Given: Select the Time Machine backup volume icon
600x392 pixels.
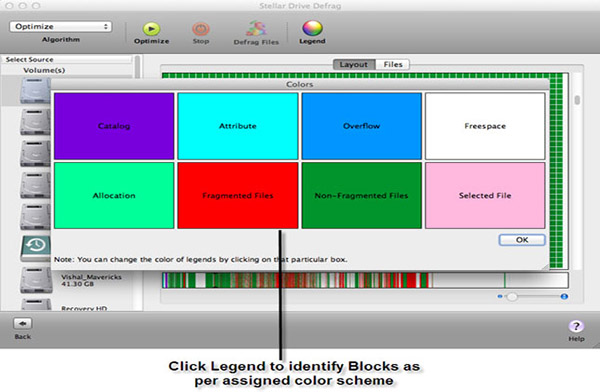Looking at the screenshot, I should pos(36,248).
